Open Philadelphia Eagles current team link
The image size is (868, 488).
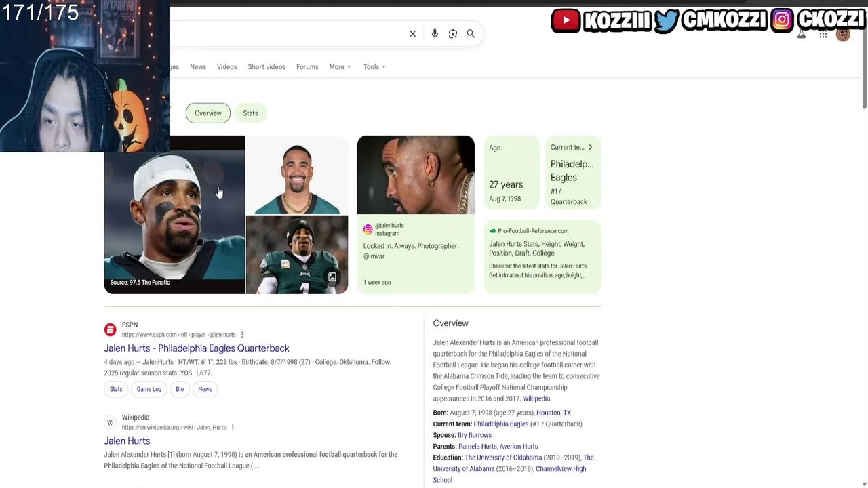[501, 424]
